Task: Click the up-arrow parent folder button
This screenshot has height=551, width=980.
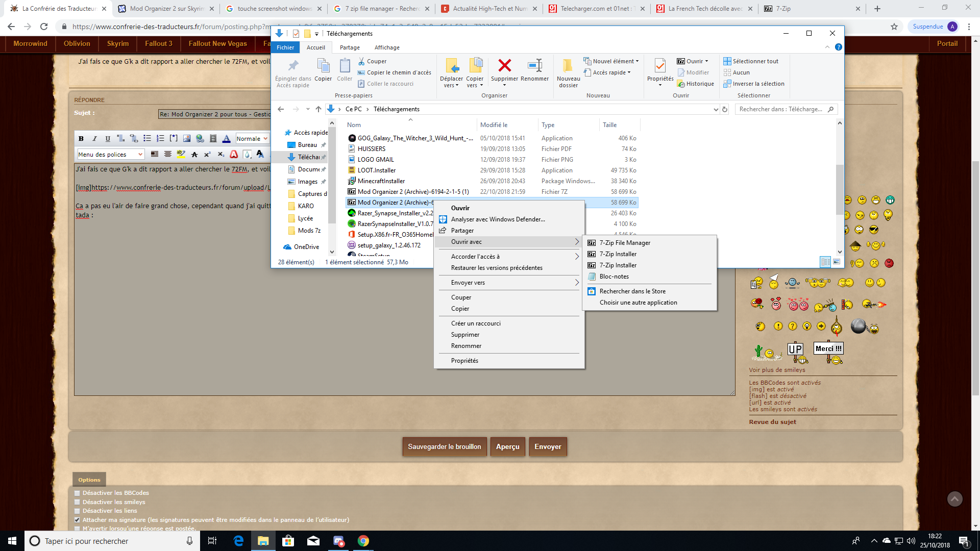Action: point(318,109)
